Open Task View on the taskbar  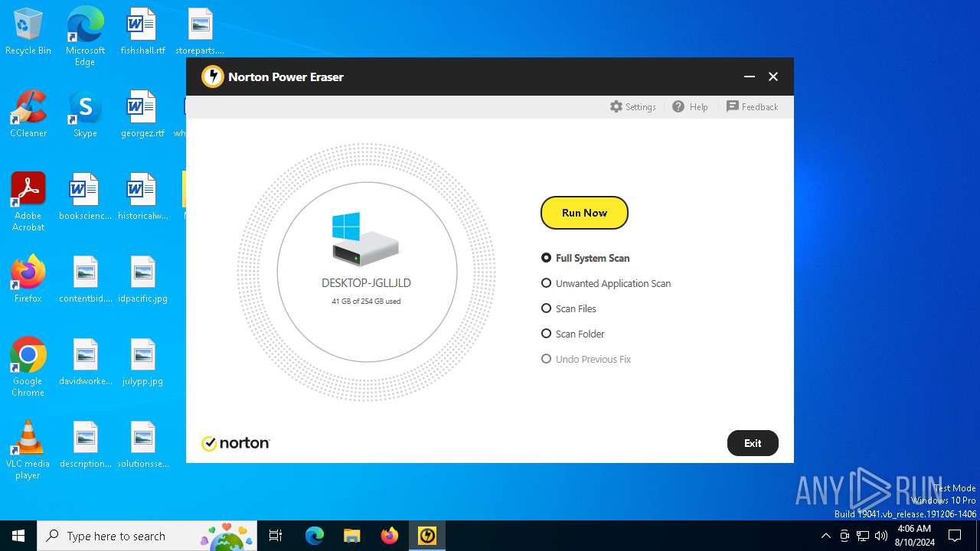coord(276,536)
